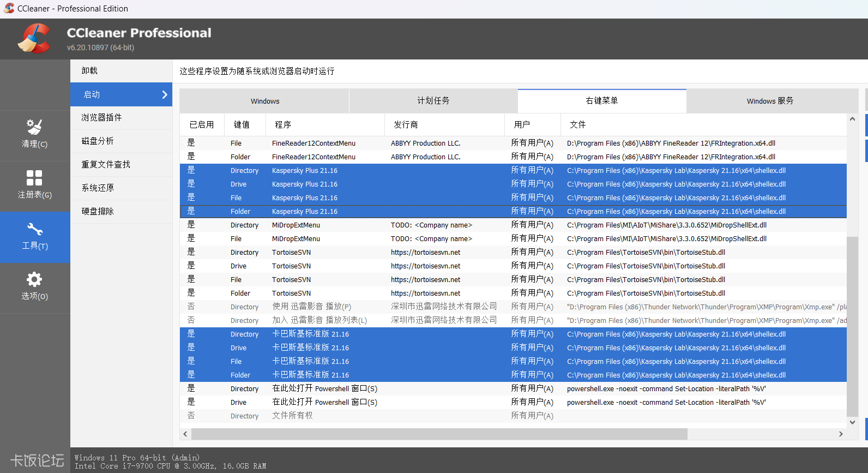Select the TortoiseSVN Drive row
The image size is (868, 473).
(x=513, y=266)
